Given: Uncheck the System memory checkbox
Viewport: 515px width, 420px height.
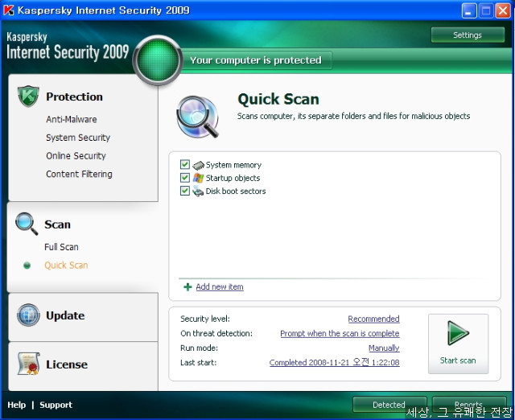Looking at the screenshot, I should pos(185,164).
